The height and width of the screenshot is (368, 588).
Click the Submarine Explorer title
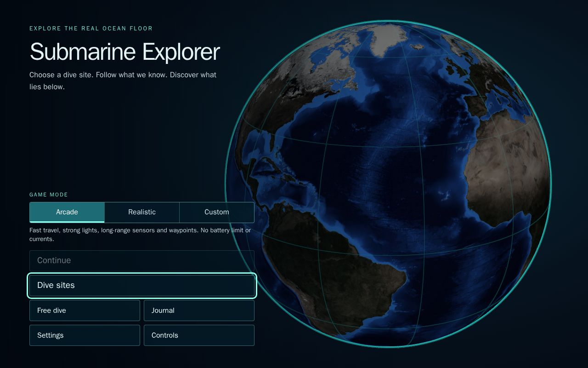click(125, 52)
